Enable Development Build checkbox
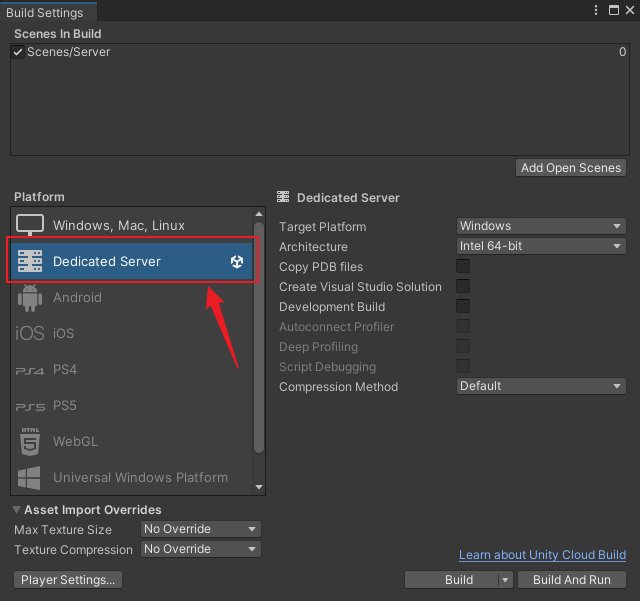 (x=463, y=306)
